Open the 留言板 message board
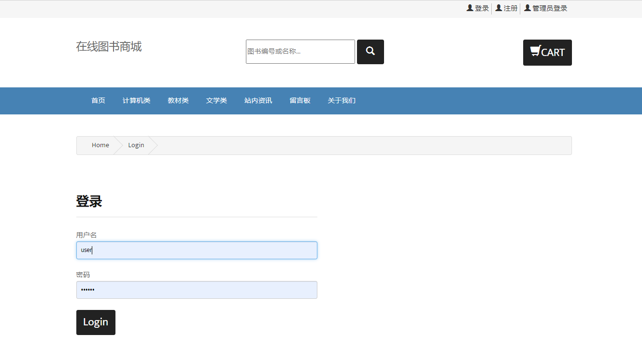Viewport: 642px width, 364px height. point(300,100)
